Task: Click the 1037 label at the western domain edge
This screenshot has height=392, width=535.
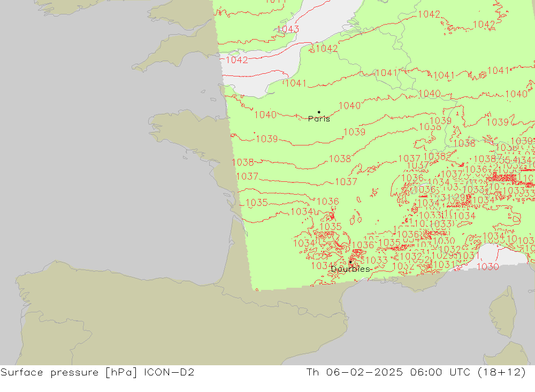Action: click(x=247, y=176)
